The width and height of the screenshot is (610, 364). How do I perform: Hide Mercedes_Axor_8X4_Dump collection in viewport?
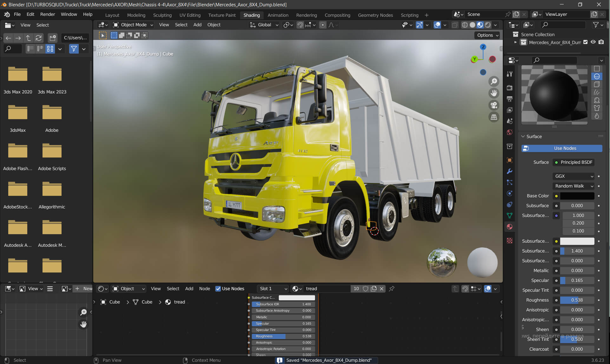pos(593,42)
